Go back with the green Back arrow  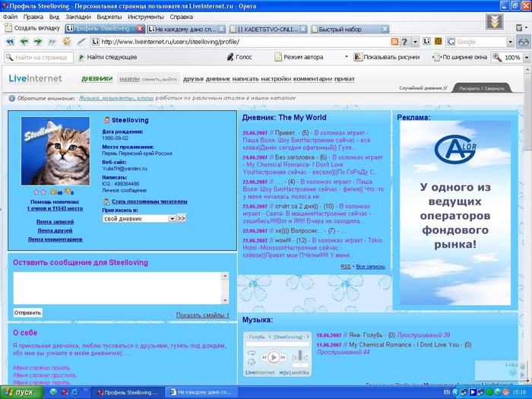[x=24, y=42]
